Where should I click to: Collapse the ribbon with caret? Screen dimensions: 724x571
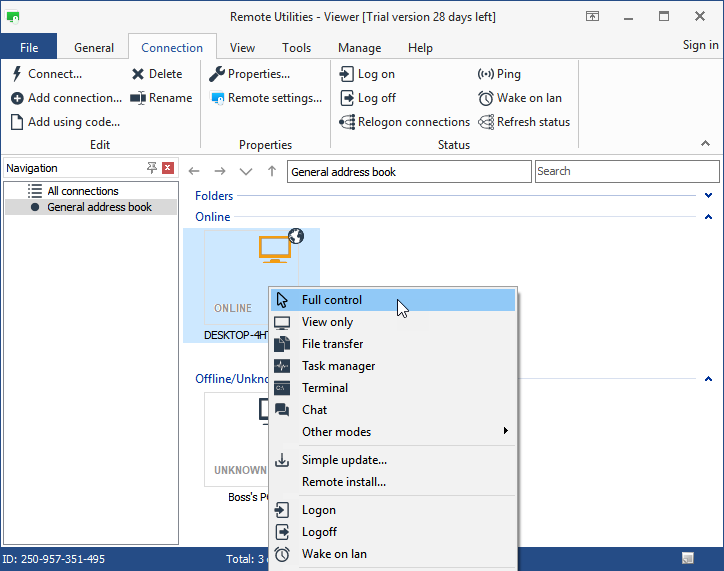(705, 143)
